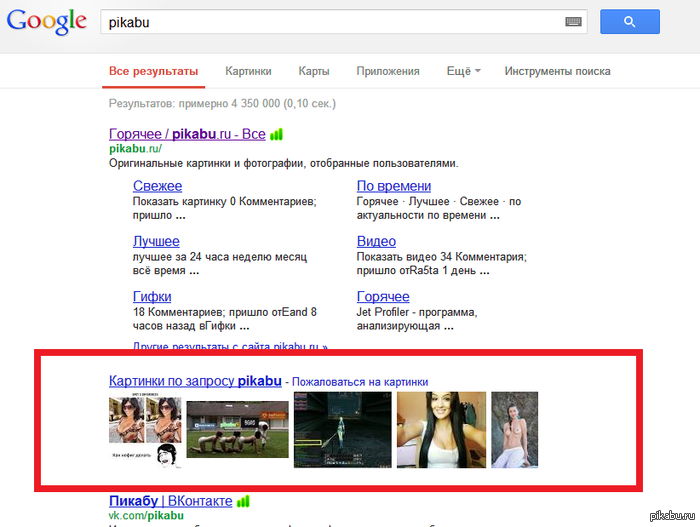Screen dimensions: 700x527
Task: Switch to the Карты tab
Action: tap(314, 71)
